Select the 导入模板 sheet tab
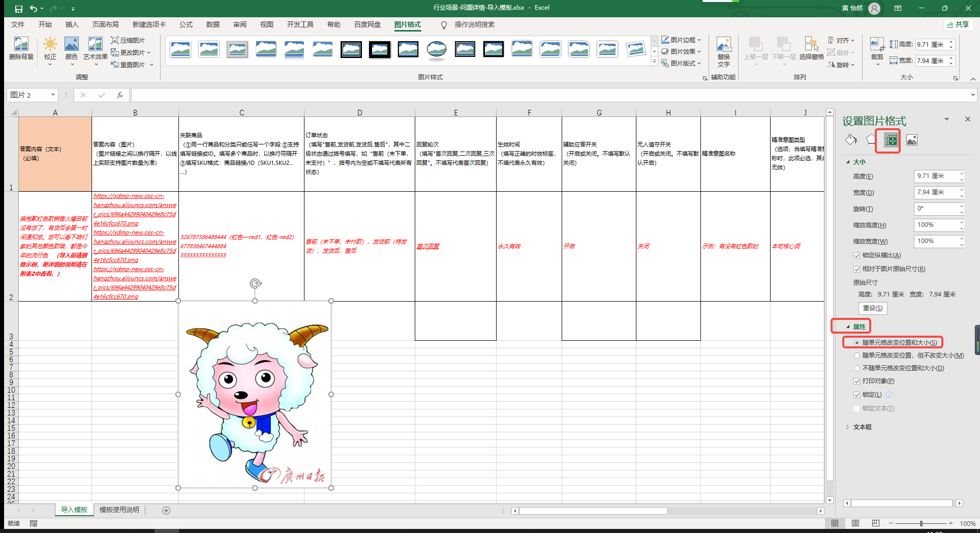The image size is (980, 533). click(74, 510)
